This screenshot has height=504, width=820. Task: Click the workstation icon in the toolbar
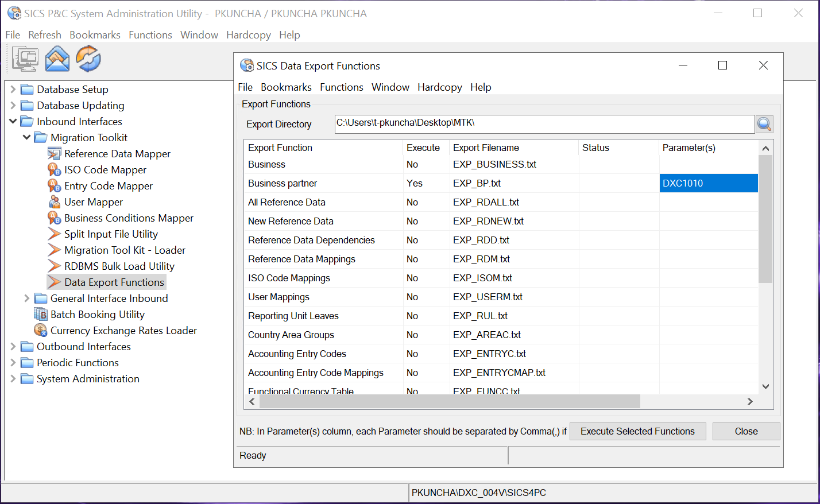tap(25, 59)
